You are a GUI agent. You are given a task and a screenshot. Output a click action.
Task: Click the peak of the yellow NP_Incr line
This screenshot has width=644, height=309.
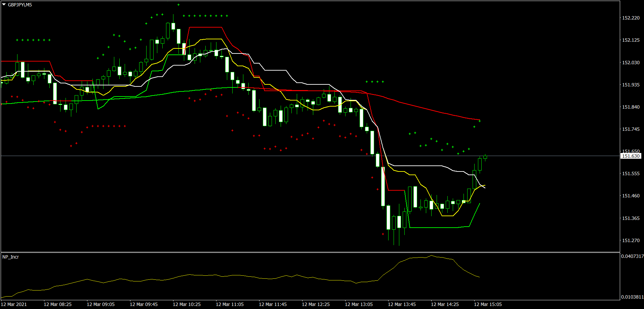(x=431, y=256)
